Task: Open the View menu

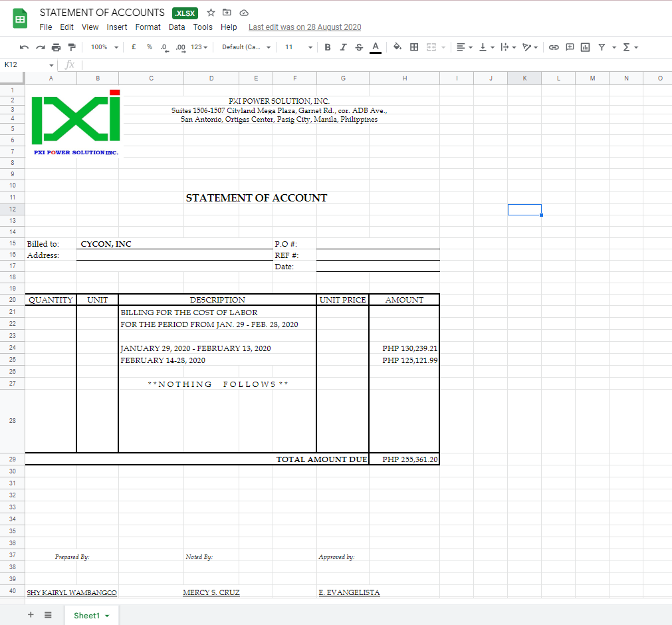Action: pyautogui.click(x=90, y=27)
